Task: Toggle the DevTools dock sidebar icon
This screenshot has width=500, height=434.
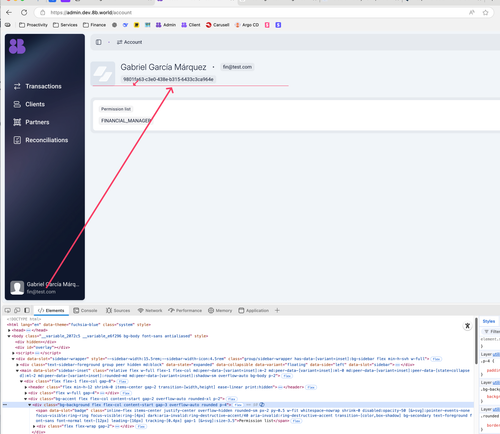Action: [x=27, y=310]
